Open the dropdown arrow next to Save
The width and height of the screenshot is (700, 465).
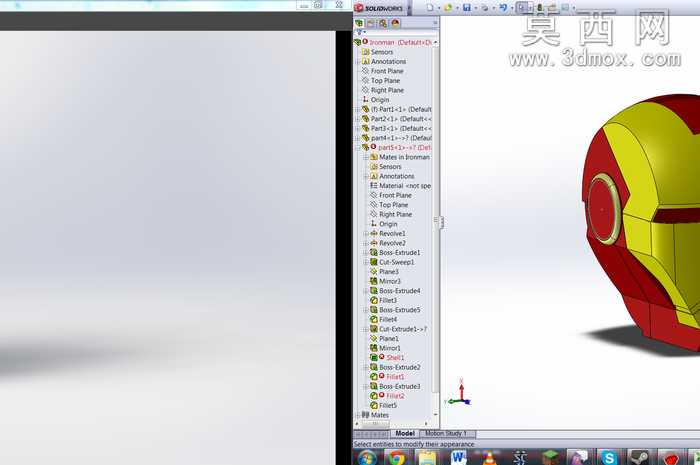[476, 8]
